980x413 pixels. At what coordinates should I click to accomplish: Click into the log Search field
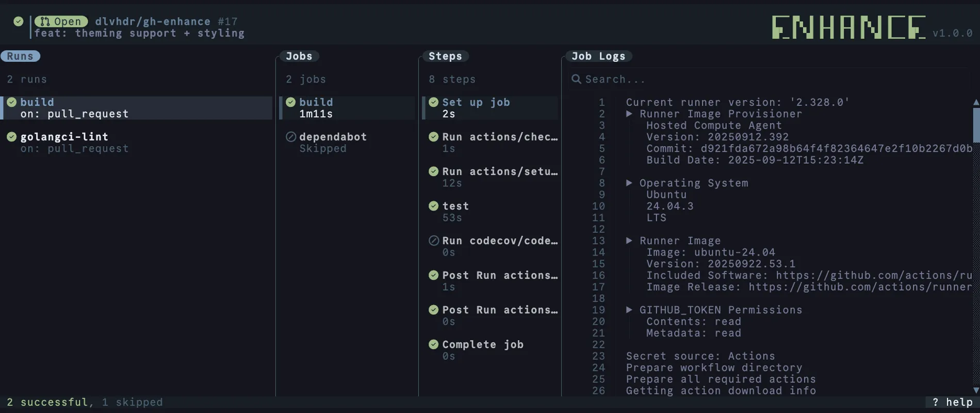[722, 79]
